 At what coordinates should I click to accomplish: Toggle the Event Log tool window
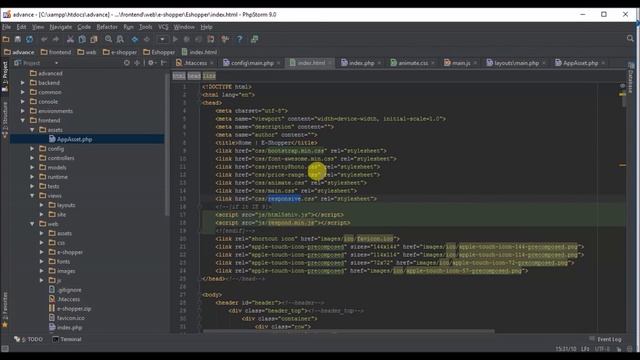click(606, 339)
